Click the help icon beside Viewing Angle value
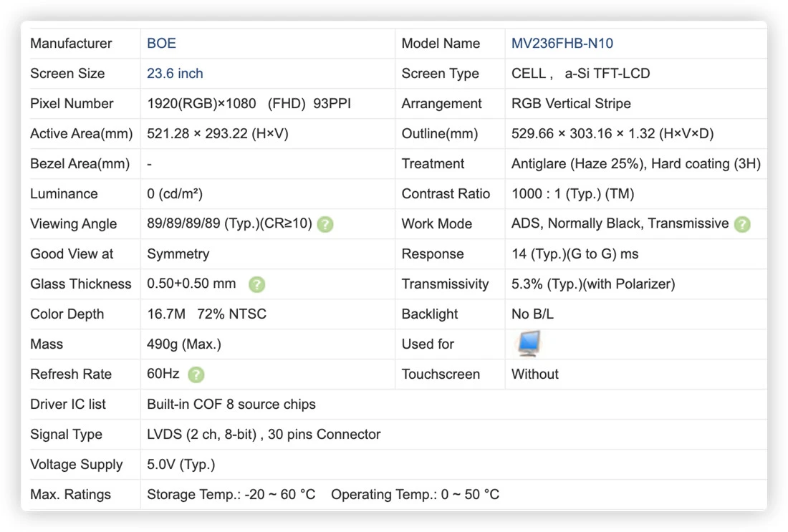The image size is (788, 532). pyautogui.click(x=325, y=224)
